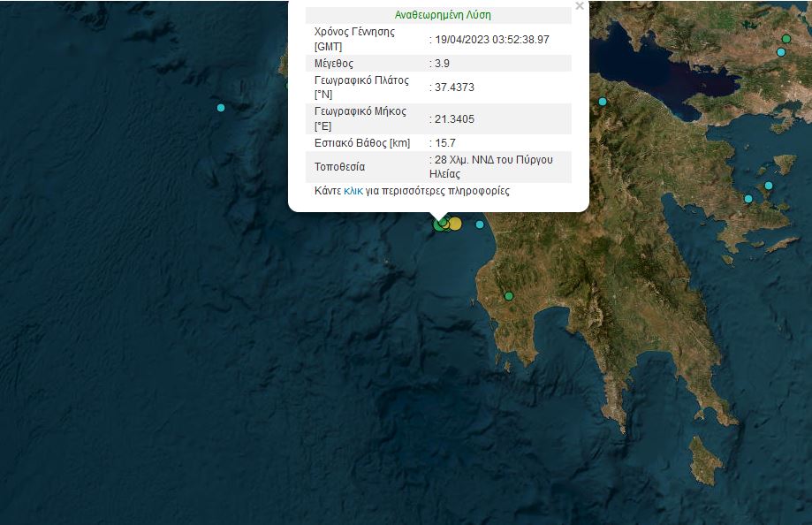812x525 pixels.
Task: Select the cyan marker below the top-right green marker
Action: pyautogui.click(x=781, y=52)
